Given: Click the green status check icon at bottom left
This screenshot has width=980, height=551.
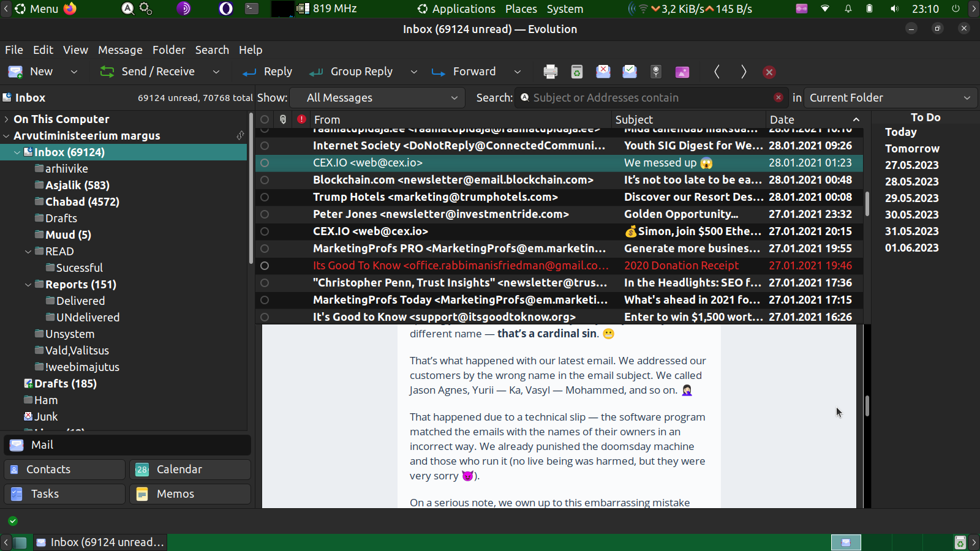Looking at the screenshot, I should click(x=13, y=521).
